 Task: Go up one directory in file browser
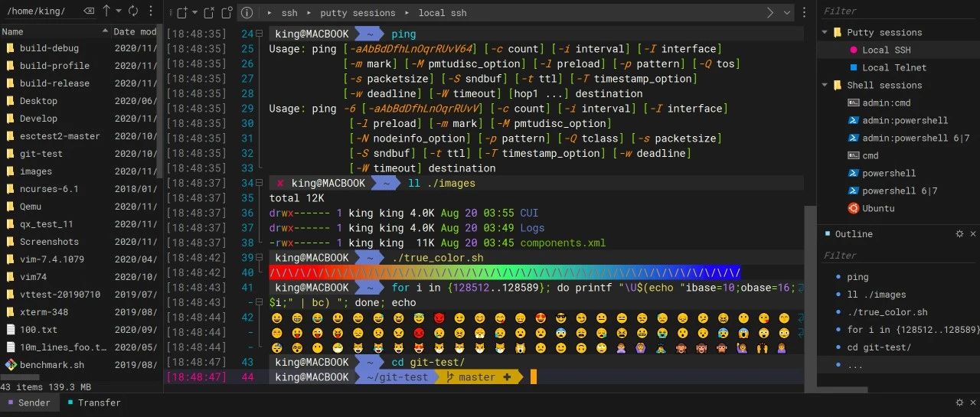[106, 11]
